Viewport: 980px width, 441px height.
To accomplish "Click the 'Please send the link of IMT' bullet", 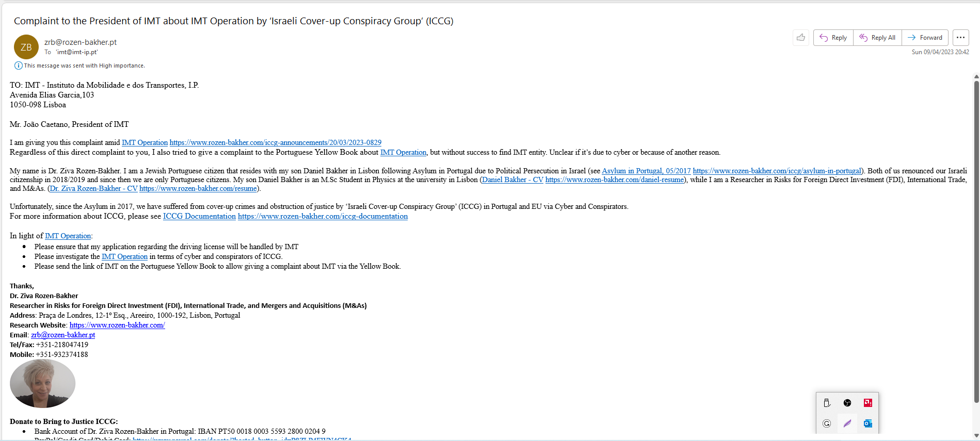I will (218, 266).
